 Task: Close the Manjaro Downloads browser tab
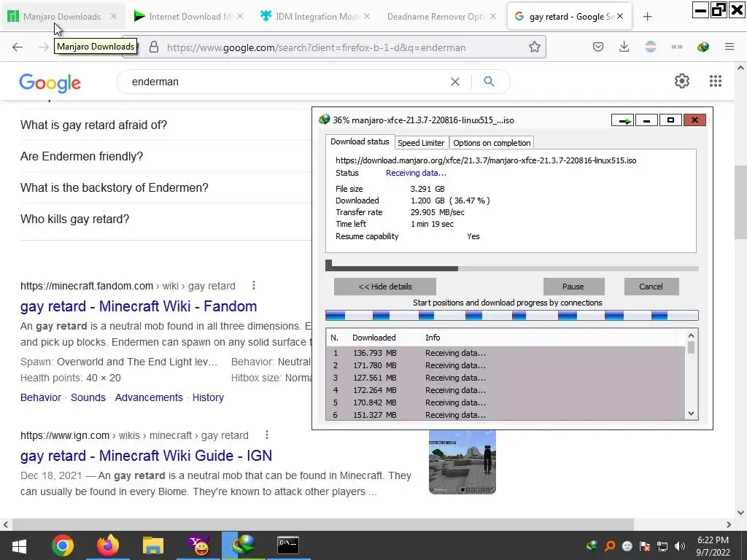113,17
